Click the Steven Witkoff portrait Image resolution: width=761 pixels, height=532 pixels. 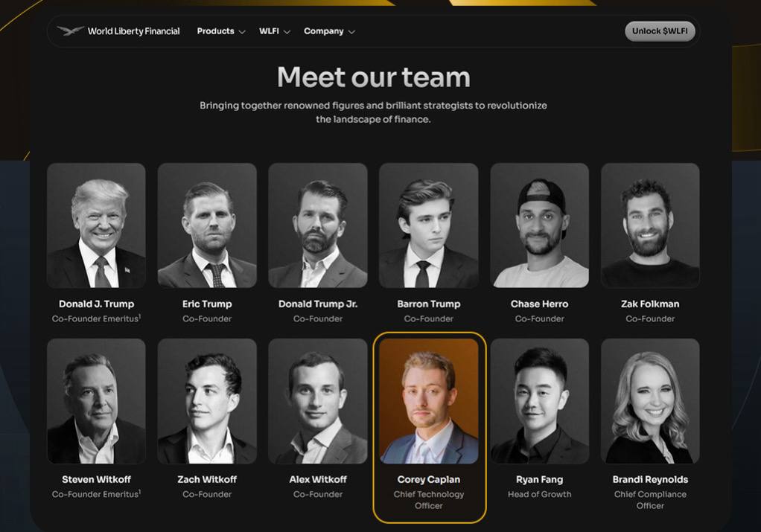(96, 401)
